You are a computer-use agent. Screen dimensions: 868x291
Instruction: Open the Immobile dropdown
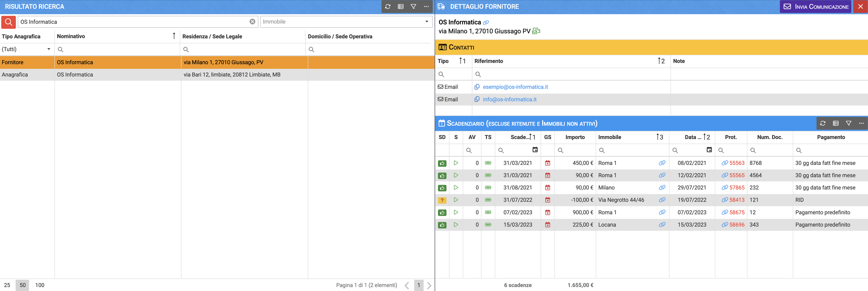point(426,22)
